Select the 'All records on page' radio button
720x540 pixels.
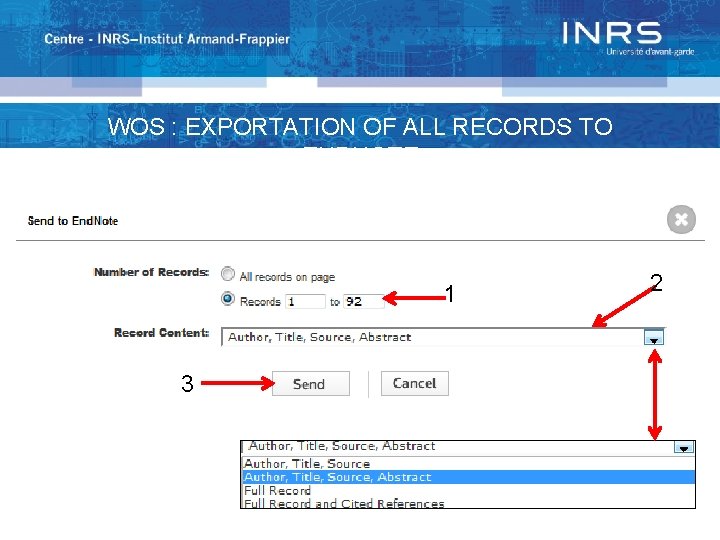tap(228, 274)
